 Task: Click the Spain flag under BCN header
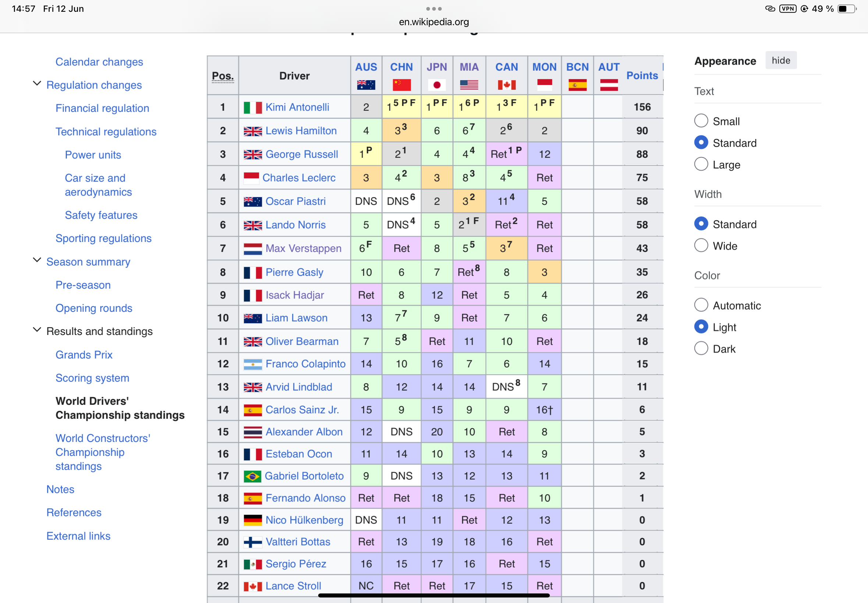click(577, 85)
